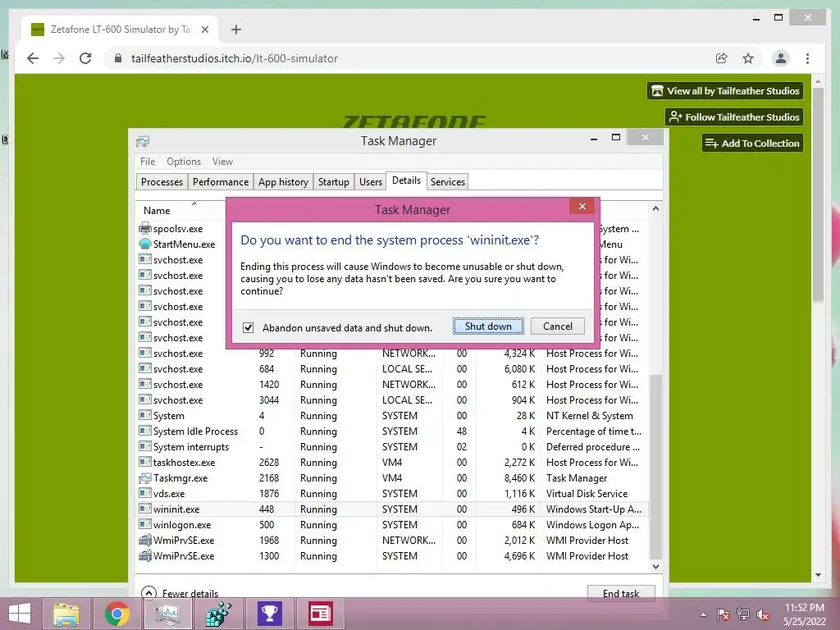The width and height of the screenshot is (840, 630).
Task: Click the WmiPrvSE.exe icon with PID 1968
Action: pyautogui.click(x=144, y=540)
